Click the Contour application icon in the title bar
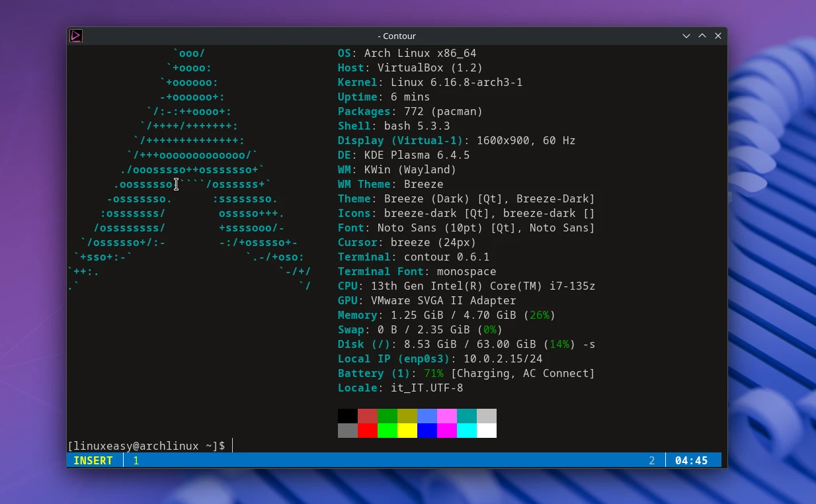816x504 pixels. (76, 36)
